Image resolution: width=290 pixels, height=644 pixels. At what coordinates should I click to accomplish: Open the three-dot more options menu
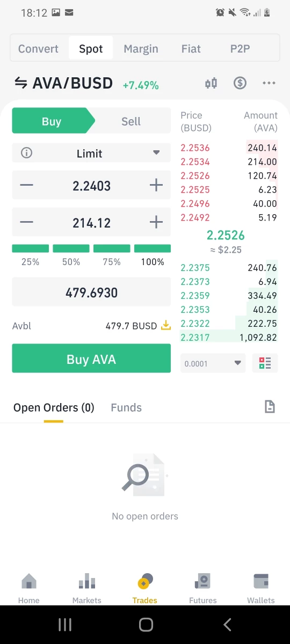click(269, 83)
